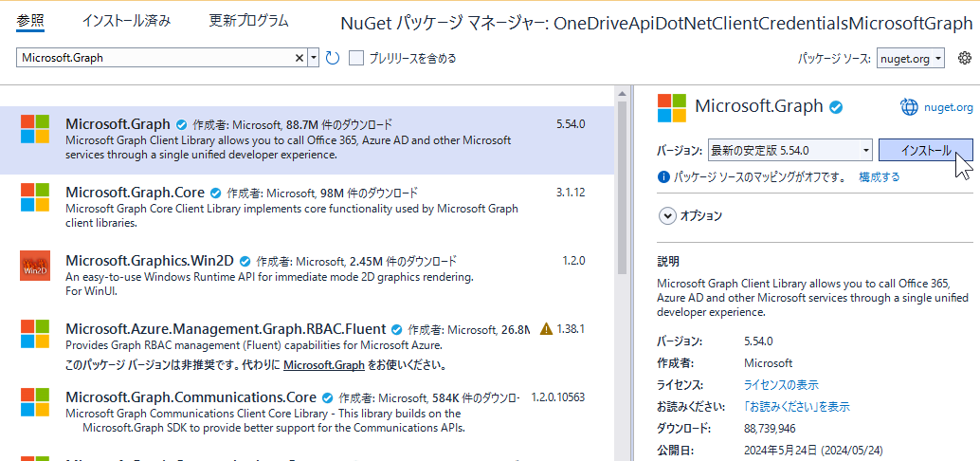Clear the Microsoft.Graph search text
The height and width of the screenshot is (461, 980).
[x=299, y=58]
